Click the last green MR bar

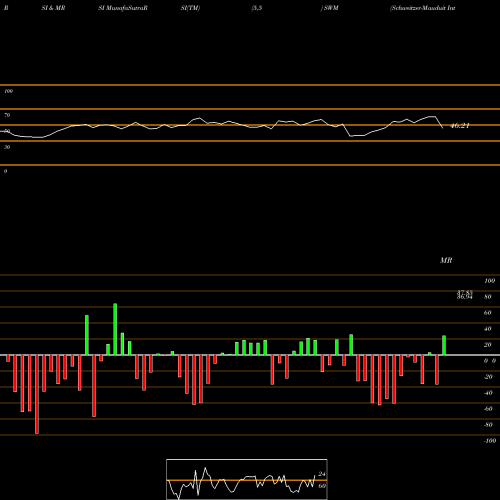pos(444,345)
